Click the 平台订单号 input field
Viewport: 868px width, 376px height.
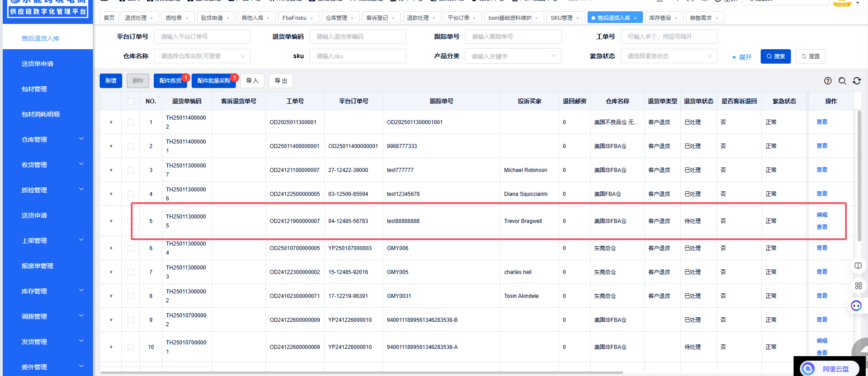(202, 37)
